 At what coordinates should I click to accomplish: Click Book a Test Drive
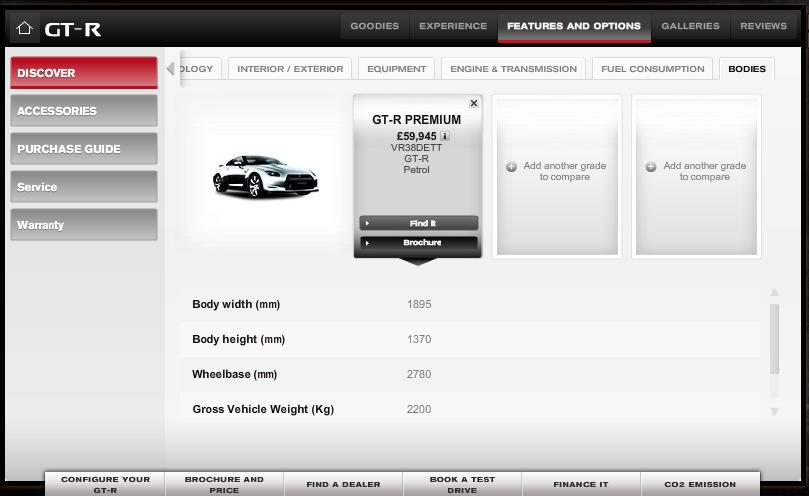point(462,484)
